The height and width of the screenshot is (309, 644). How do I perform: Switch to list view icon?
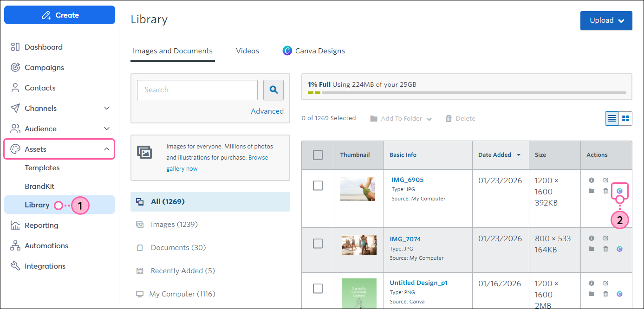(x=612, y=118)
